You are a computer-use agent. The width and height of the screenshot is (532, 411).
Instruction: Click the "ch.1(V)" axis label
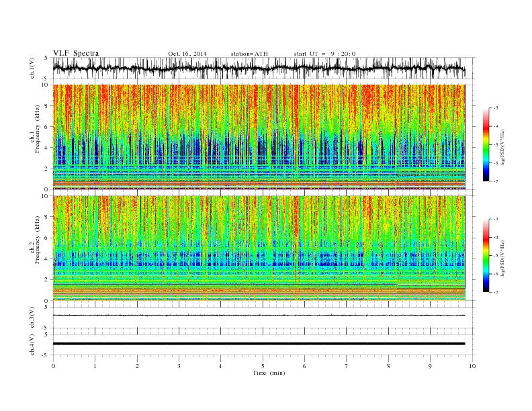click(32, 69)
